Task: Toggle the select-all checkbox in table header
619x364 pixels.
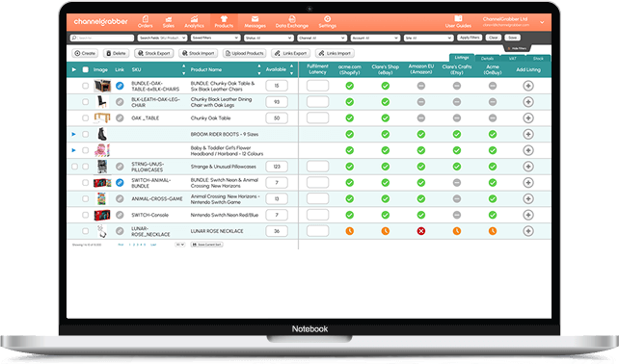Action: click(85, 69)
